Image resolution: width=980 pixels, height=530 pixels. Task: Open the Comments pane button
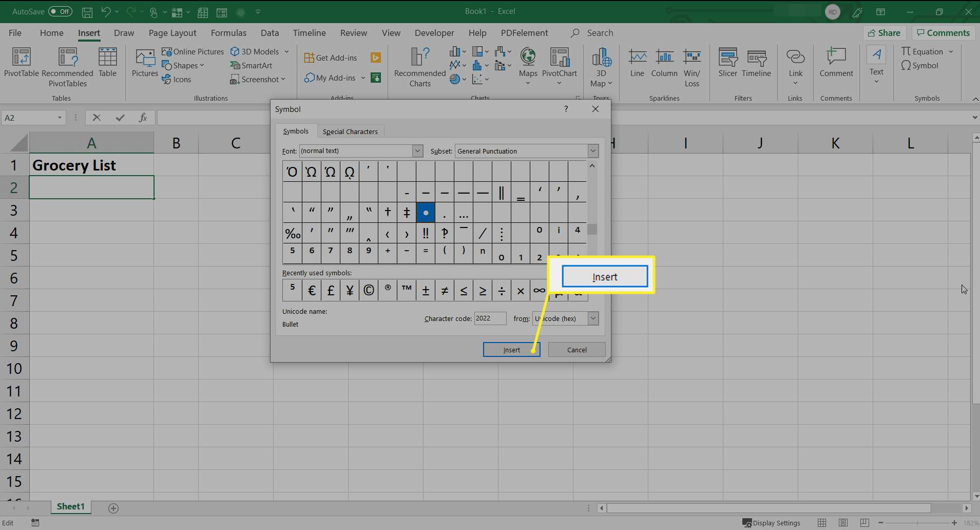pyautogui.click(x=944, y=33)
